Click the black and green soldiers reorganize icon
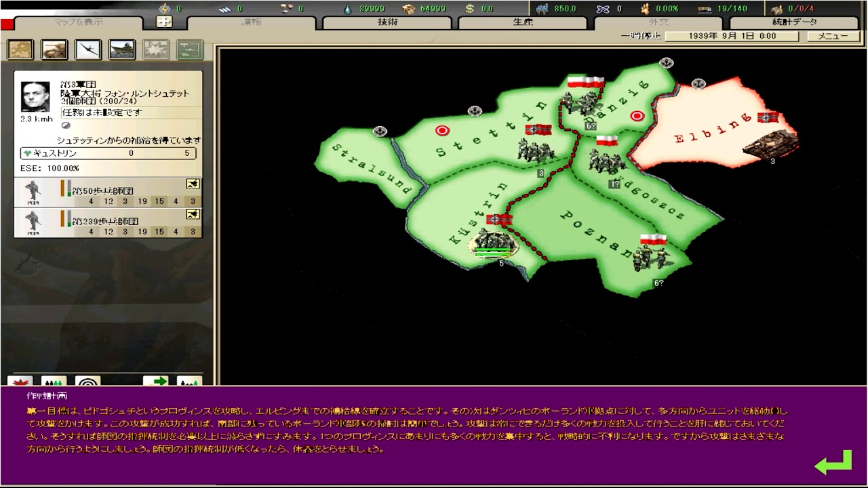This screenshot has width=868, height=488. [54, 381]
